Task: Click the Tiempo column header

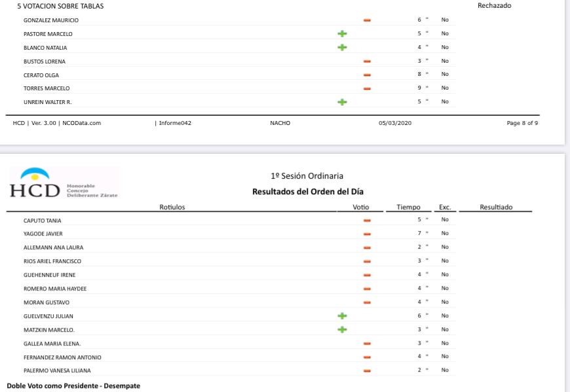Action: (409, 207)
